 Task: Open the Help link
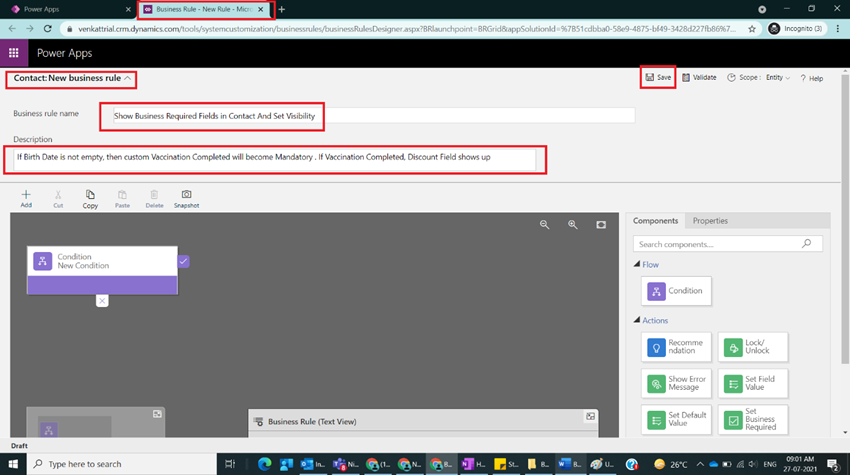click(812, 78)
